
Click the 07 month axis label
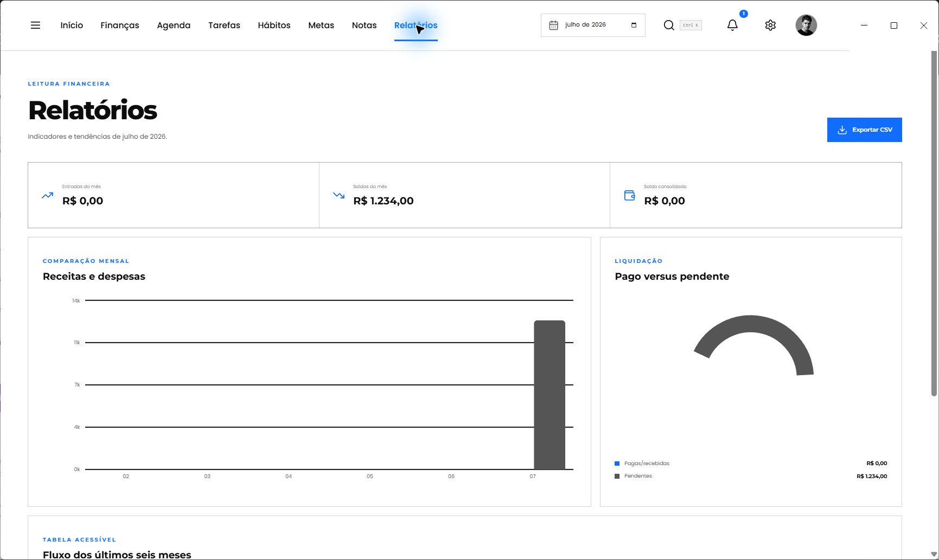click(533, 477)
